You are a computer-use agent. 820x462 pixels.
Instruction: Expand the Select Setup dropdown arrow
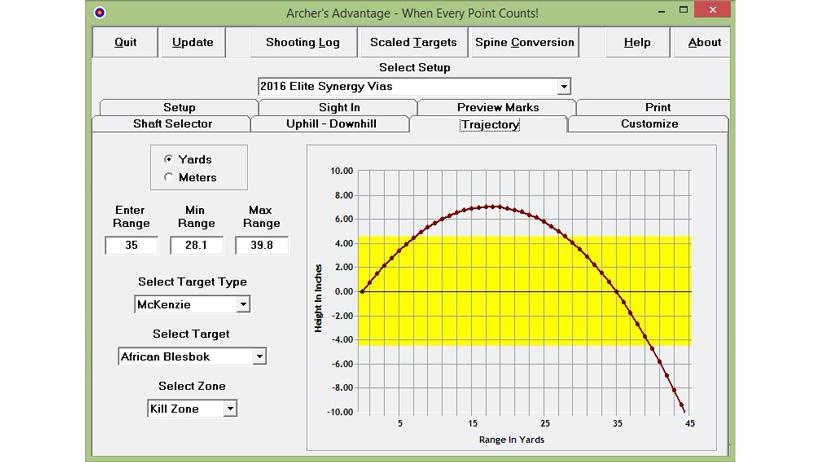(564, 86)
